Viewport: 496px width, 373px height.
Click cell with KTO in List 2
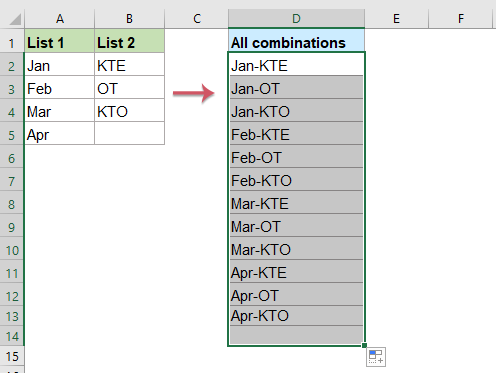click(x=129, y=110)
